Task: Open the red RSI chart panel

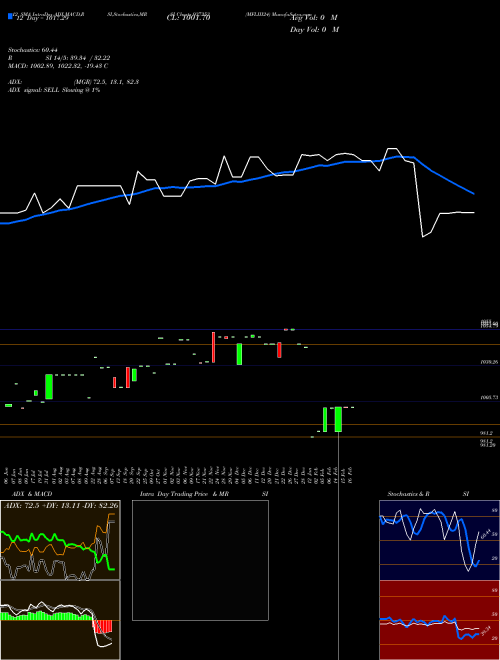Action: pos(440,620)
